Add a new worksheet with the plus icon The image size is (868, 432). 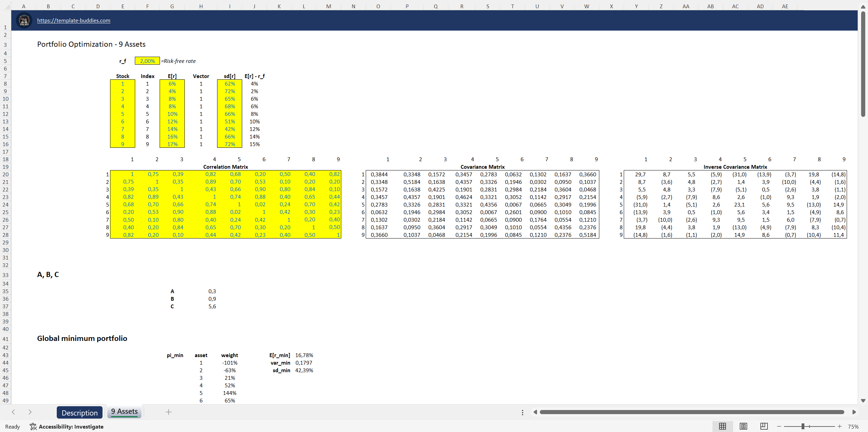(x=169, y=412)
